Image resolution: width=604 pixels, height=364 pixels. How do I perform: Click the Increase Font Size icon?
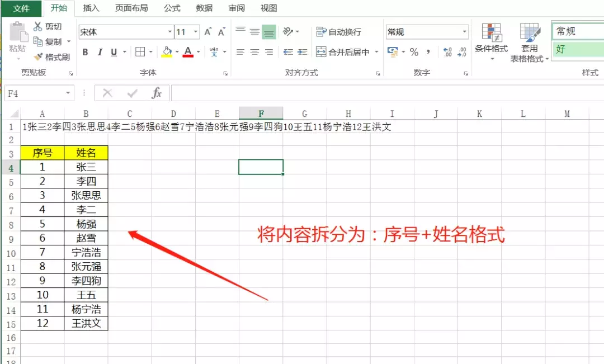coord(208,32)
